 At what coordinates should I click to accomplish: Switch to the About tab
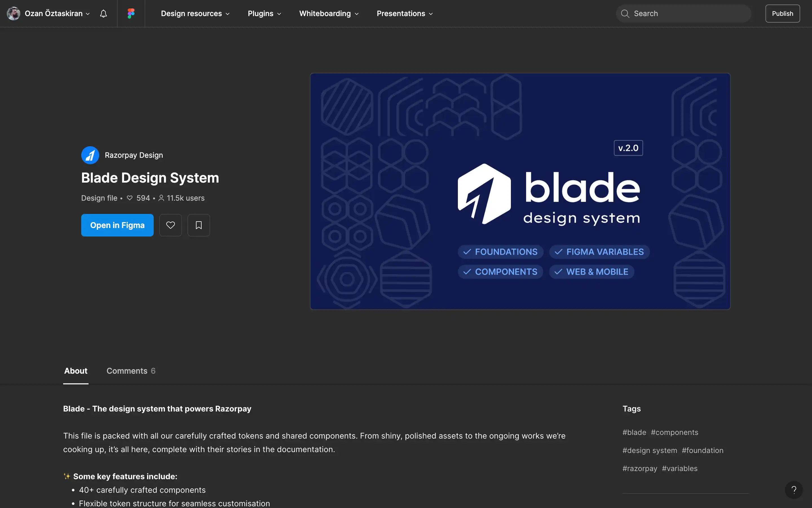(x=76, y=371)
